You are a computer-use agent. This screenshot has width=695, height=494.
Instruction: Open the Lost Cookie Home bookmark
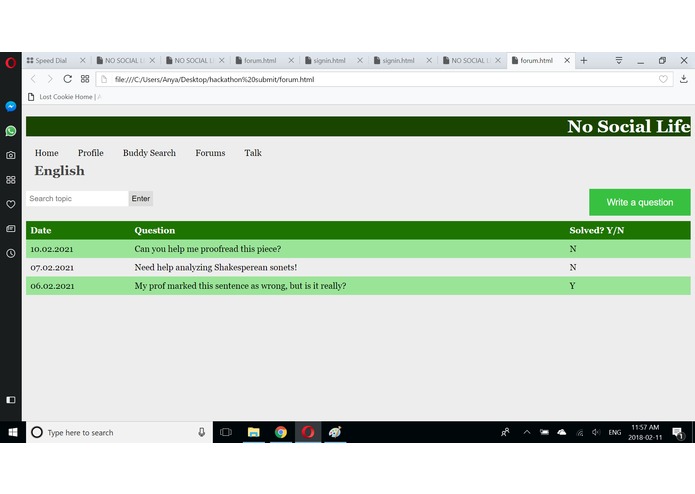(66, 97)
